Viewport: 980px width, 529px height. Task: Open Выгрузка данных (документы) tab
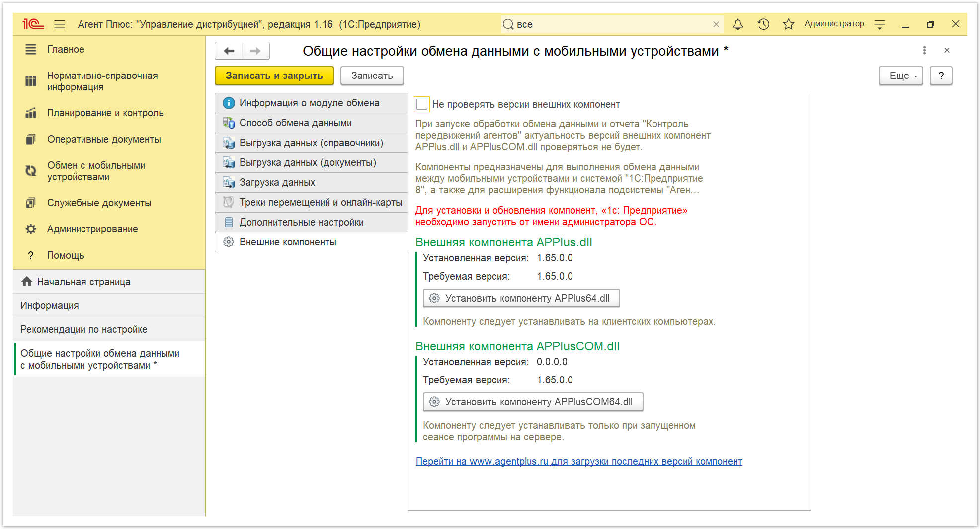[311, 162]
